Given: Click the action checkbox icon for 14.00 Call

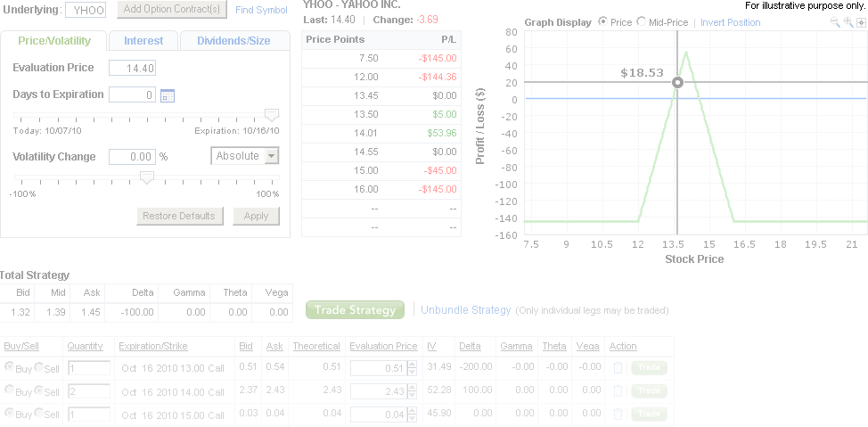Looking at the screenshot, I should point(618,391).
